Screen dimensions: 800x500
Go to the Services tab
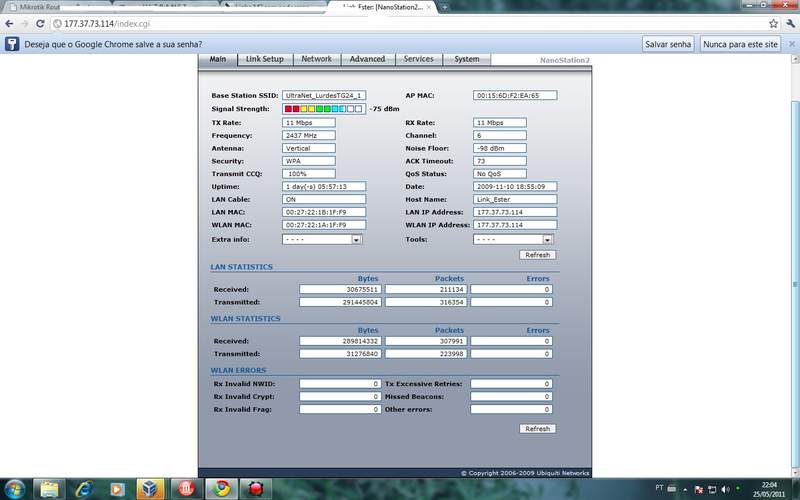pos(418,60)
